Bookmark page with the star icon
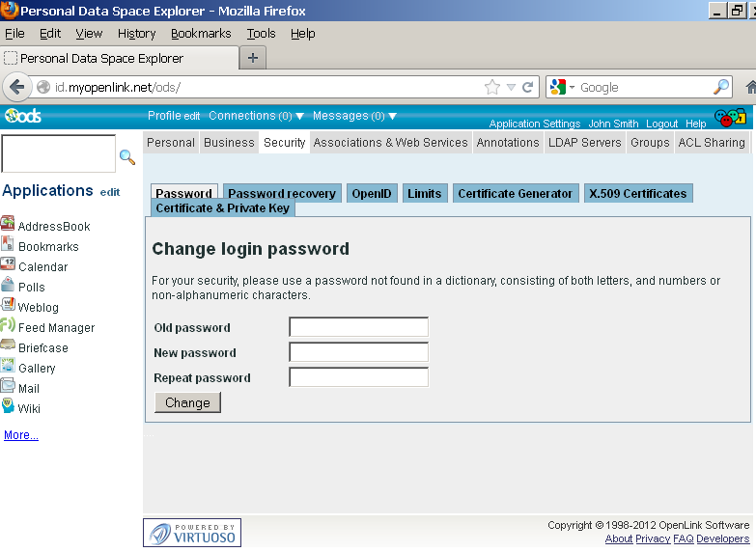 (492, 87)
